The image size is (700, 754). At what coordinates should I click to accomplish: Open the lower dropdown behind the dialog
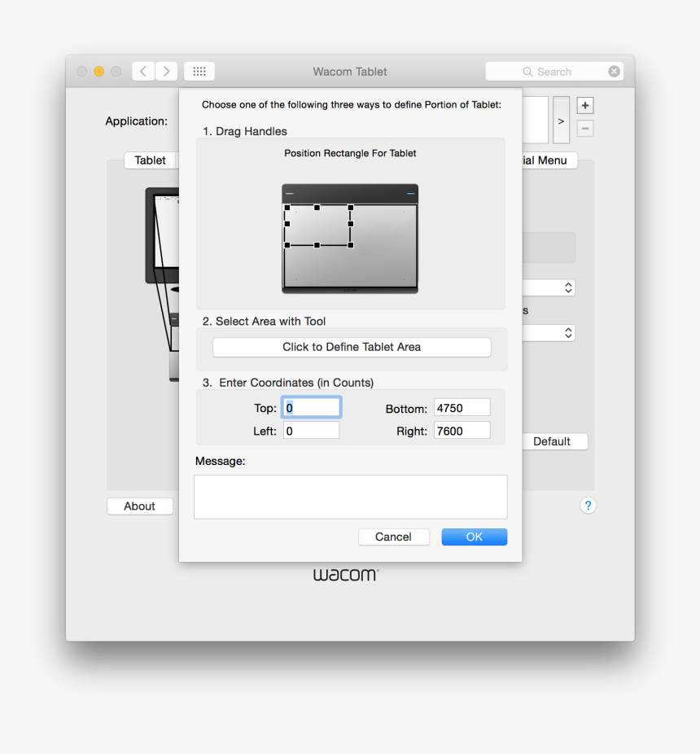pyautogui.click(x=549, y=333)
